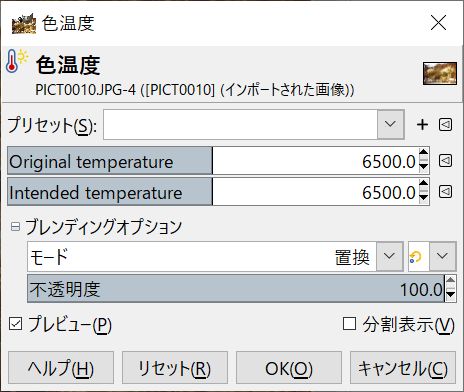The height and width of the screenshot is (392, 464).
Task: Click the thermometer color temperature icon
Action: tap(16, 61)
